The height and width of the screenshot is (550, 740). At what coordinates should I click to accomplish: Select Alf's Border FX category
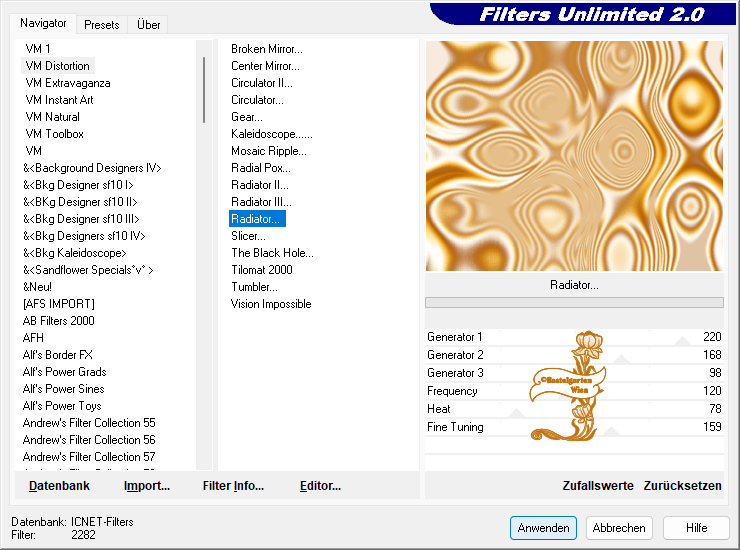pyautogui.click(x=58, y=355)
